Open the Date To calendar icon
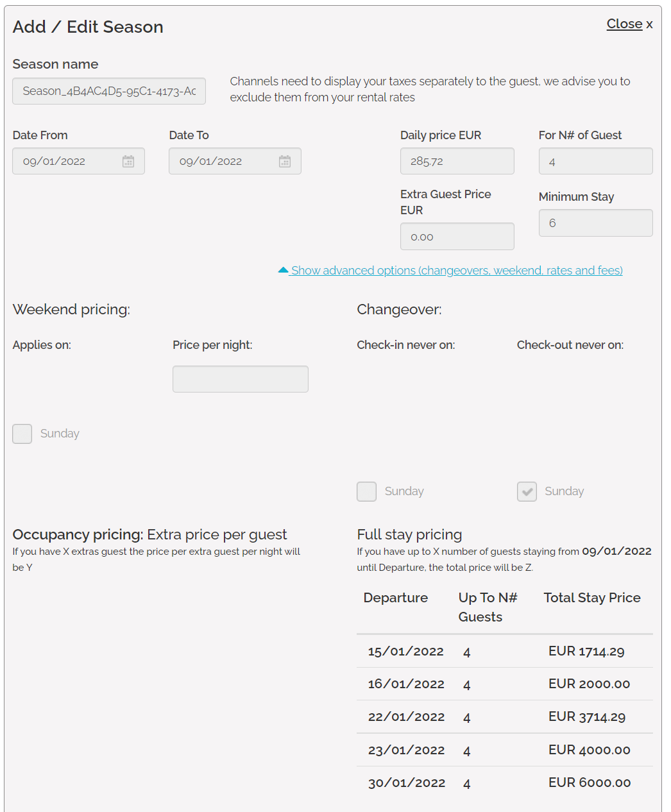The height and width of the screenshot is (812, 671). click(285, 162)
